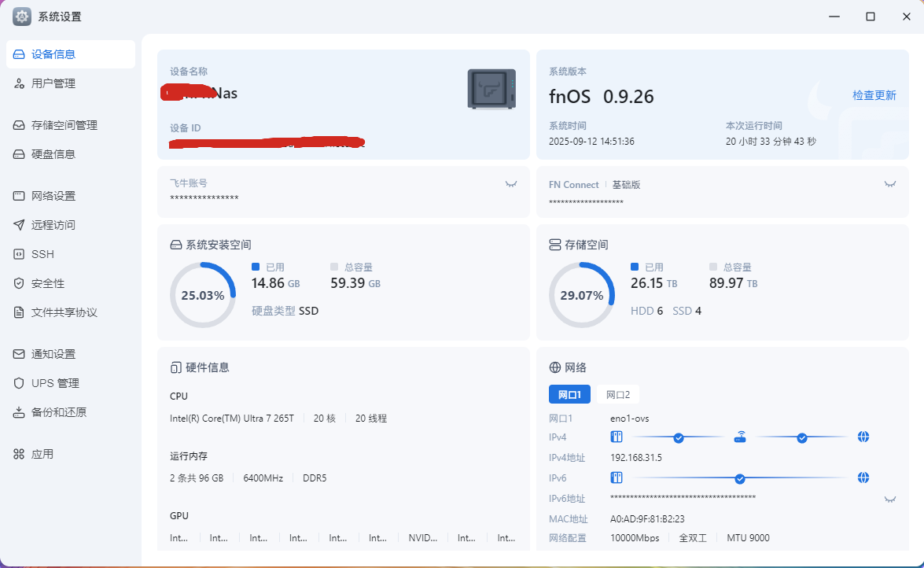Click the IPv4 router connection status icon

click(x=740, y=437)
